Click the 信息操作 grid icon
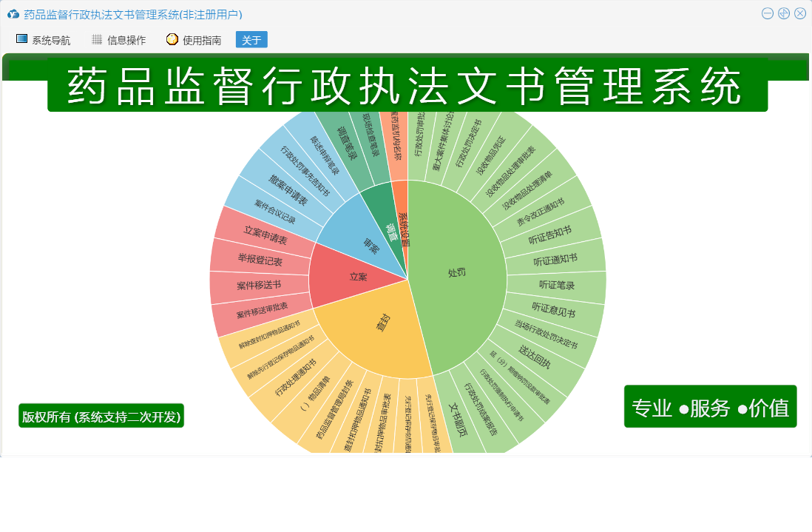Image resolution: width=812 pixels, height=532 pixels. [97, 39]
